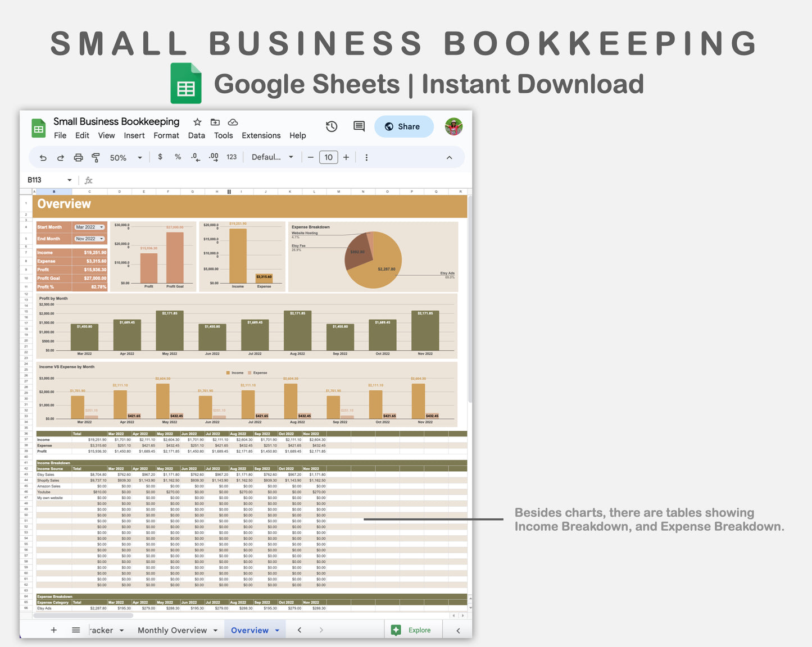The height and width of the screenshot is (647, 812).
Task: Click the Decrease decimal places icon
Action: [x=195, y=157]
